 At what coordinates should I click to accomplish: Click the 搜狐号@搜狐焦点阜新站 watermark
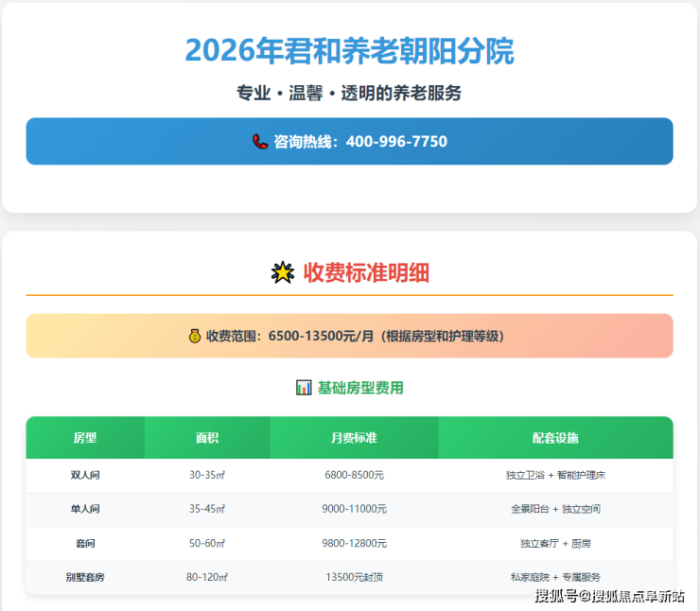(x=610, y=596)
